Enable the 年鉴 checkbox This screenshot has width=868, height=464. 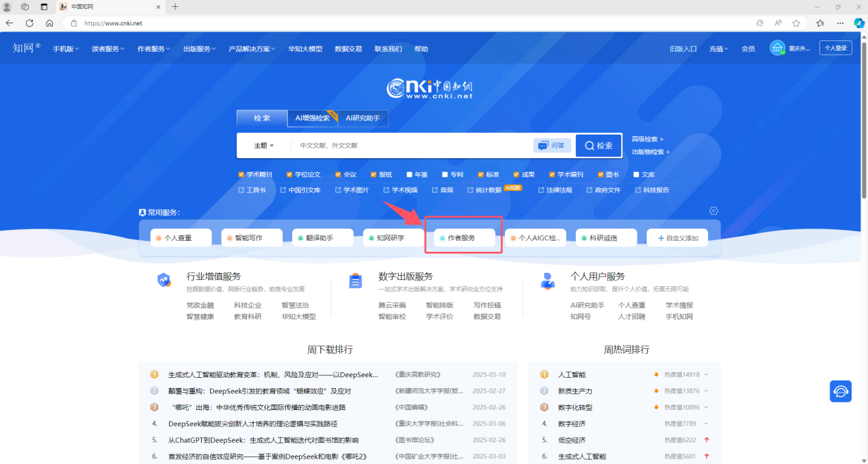point(409,175)
